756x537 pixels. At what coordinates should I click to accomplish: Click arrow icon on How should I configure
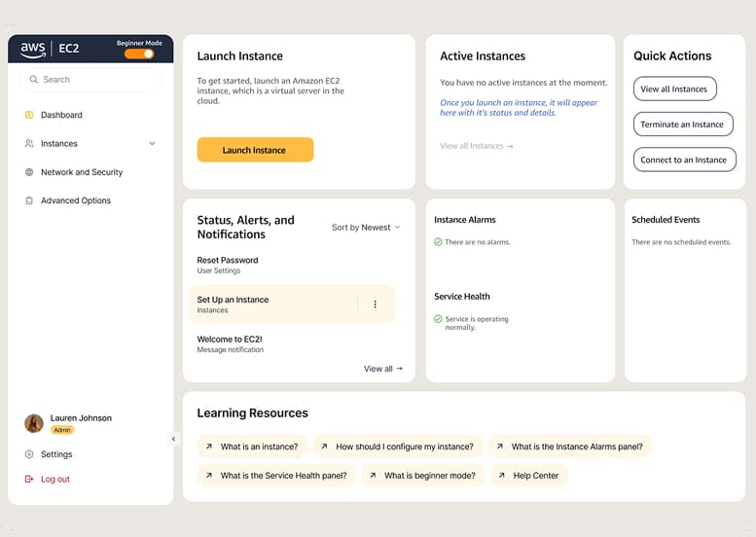click(x=324, y=447)
